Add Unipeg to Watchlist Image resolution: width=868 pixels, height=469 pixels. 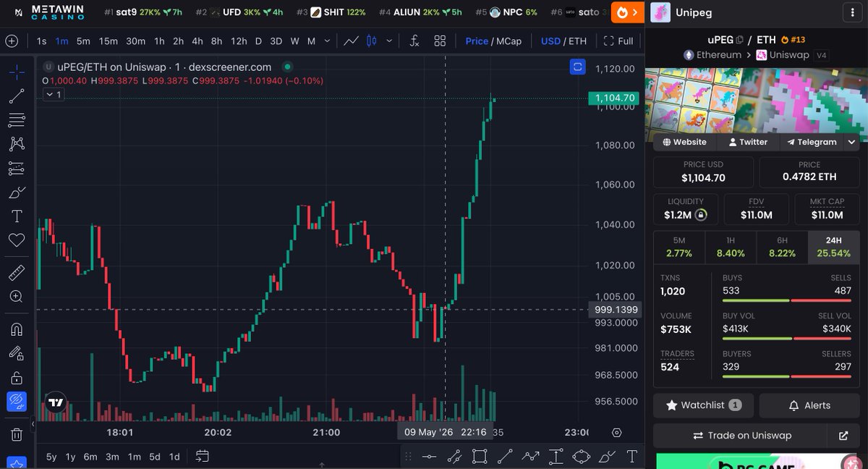click(704, 405)
